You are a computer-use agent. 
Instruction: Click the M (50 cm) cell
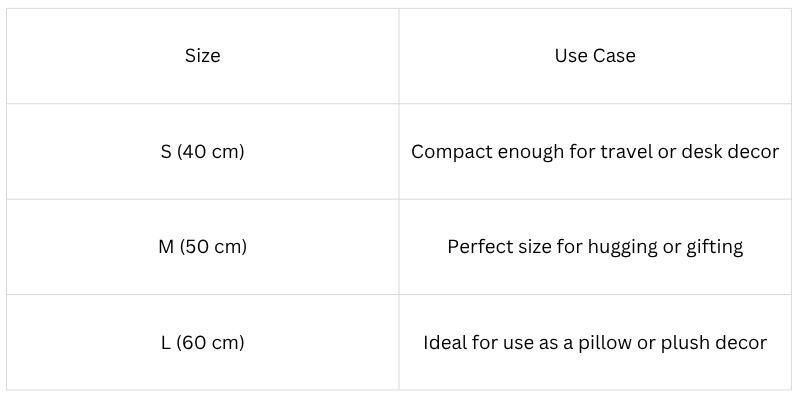point(203,247)
